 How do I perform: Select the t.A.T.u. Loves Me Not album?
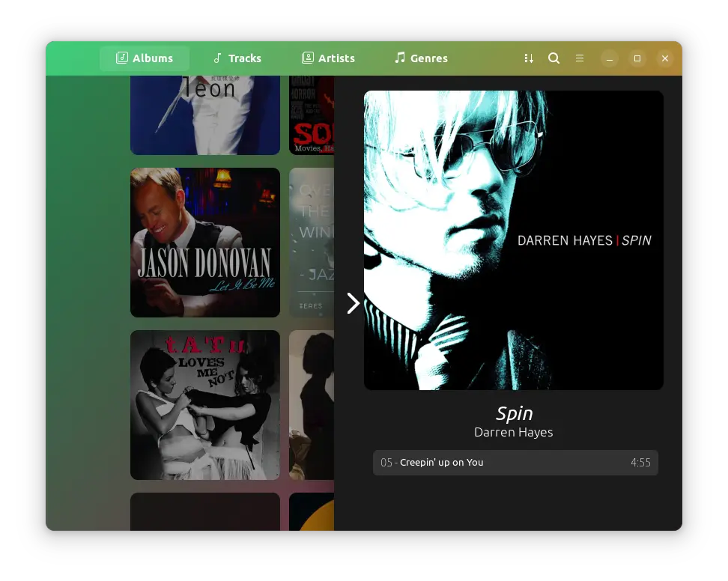tap(205, 405)
